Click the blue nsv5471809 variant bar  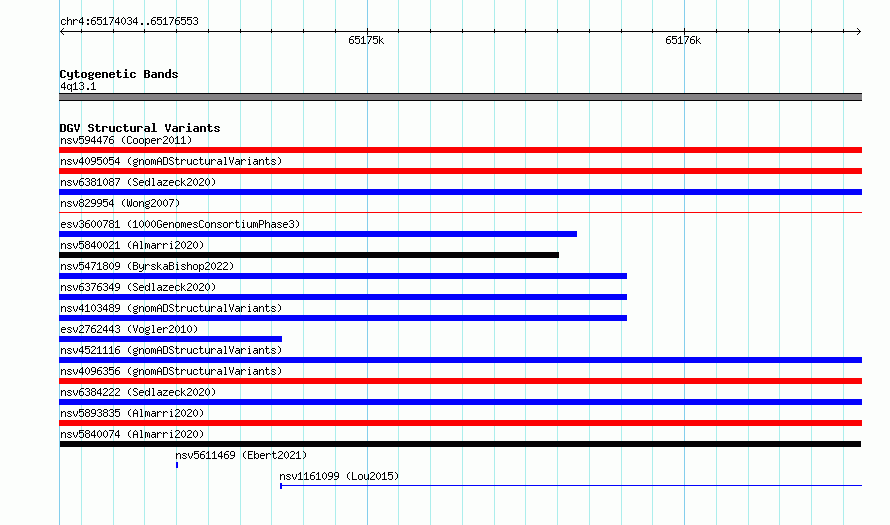tap(343, 276)
